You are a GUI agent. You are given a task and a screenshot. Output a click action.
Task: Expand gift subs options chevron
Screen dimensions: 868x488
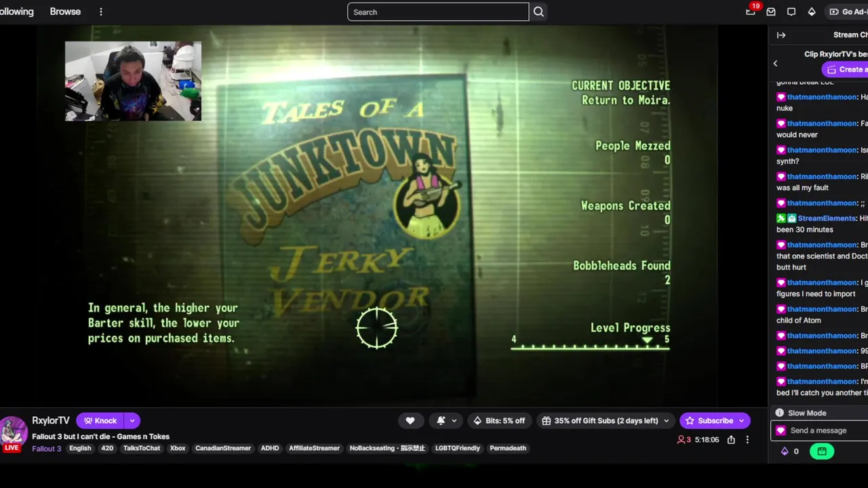667,421
